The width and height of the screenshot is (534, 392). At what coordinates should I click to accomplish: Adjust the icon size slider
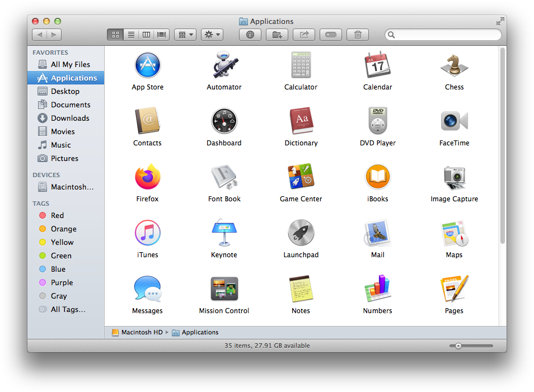458,346
